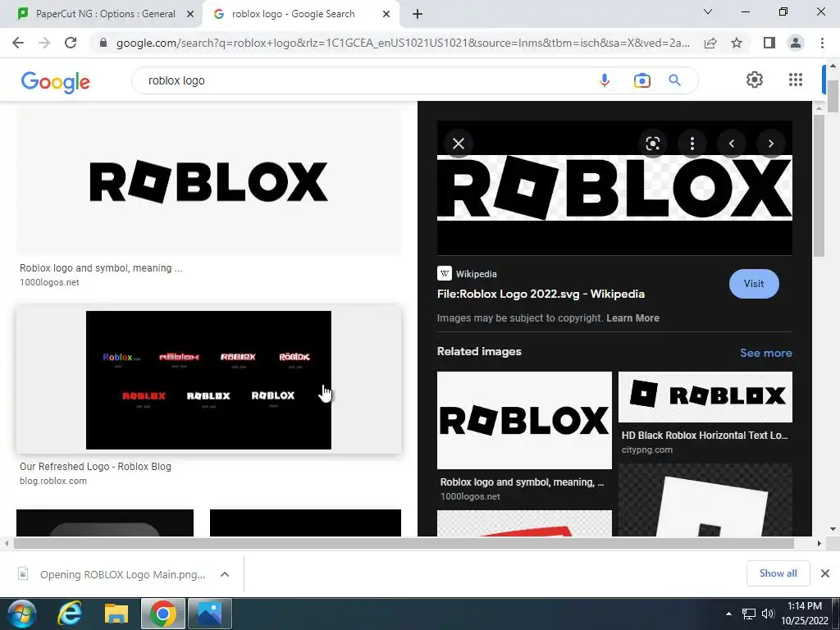Image resolution: width=840 pixels, height=630 pixels.
Task: Click the Visit button
Action: coord(754,284)
